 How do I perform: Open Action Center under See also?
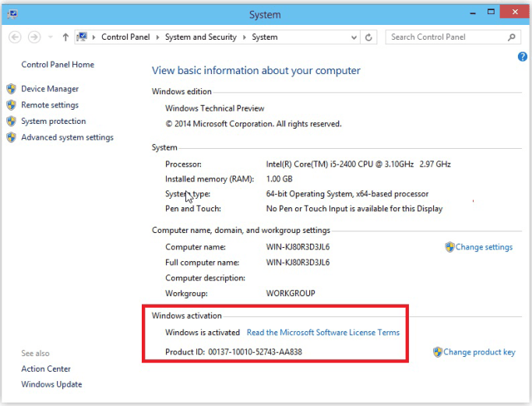(46, 369)
